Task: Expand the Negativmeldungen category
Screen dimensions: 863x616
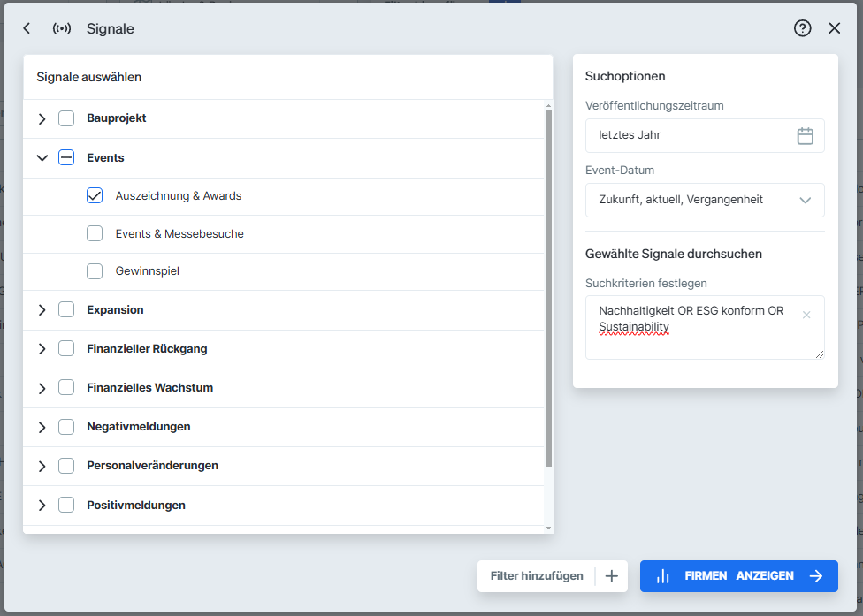Action: click(x=42, y=426)
